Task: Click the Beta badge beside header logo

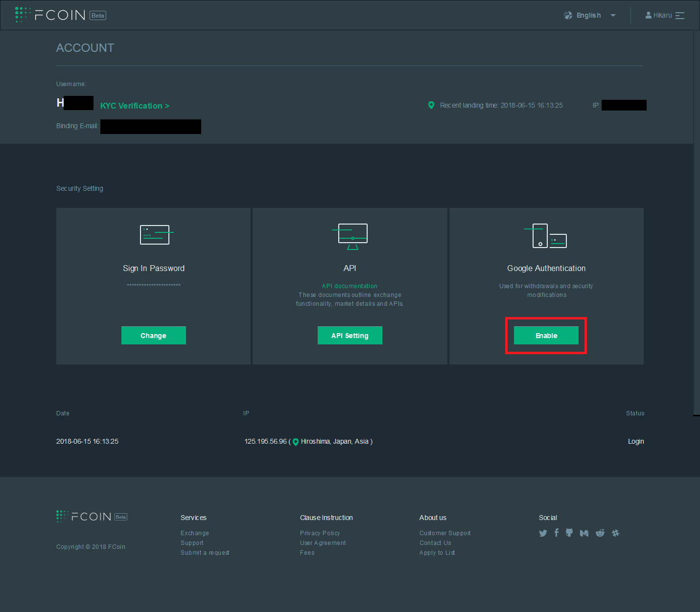Action: [x=98, y=15]
